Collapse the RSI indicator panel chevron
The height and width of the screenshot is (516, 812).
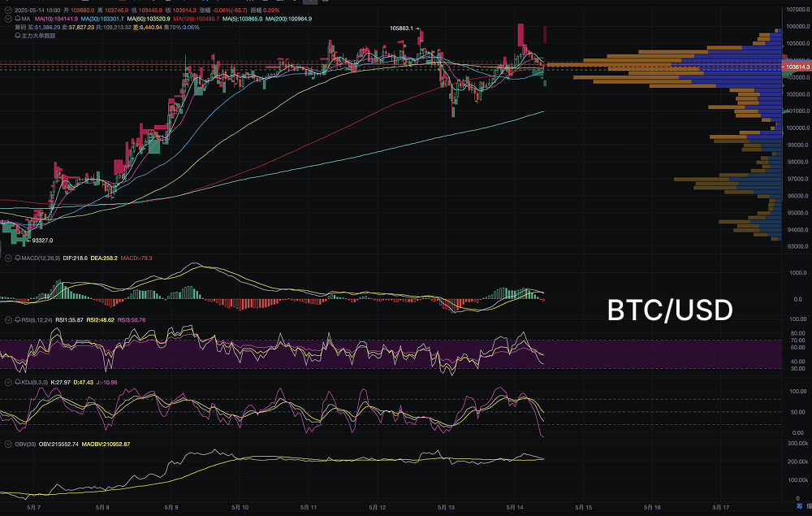point(8,320)
